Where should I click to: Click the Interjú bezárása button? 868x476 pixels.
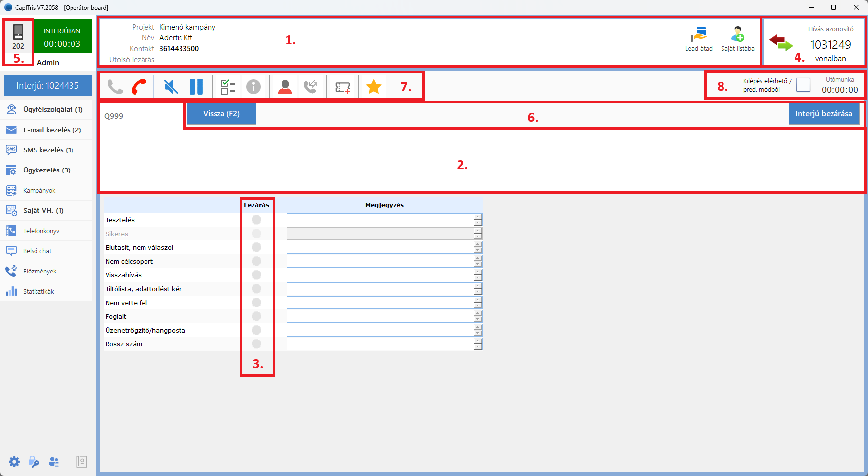(x=824, y=114)
